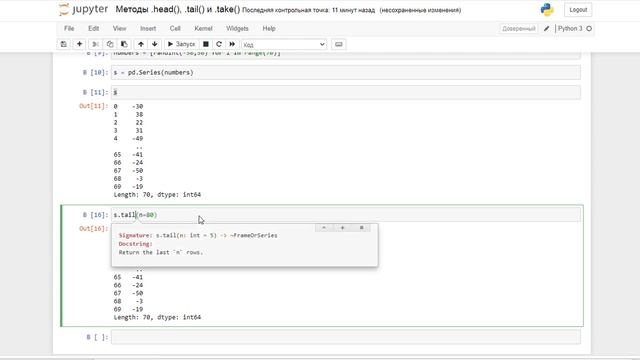Paste cells below icon

click(124, 44)
